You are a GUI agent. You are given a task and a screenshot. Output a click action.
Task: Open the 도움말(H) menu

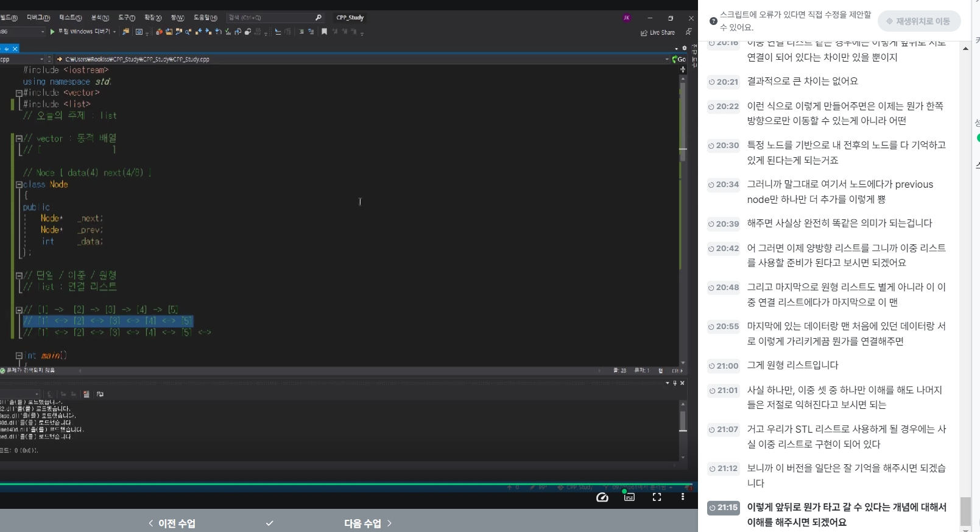[x=205, y=18]
